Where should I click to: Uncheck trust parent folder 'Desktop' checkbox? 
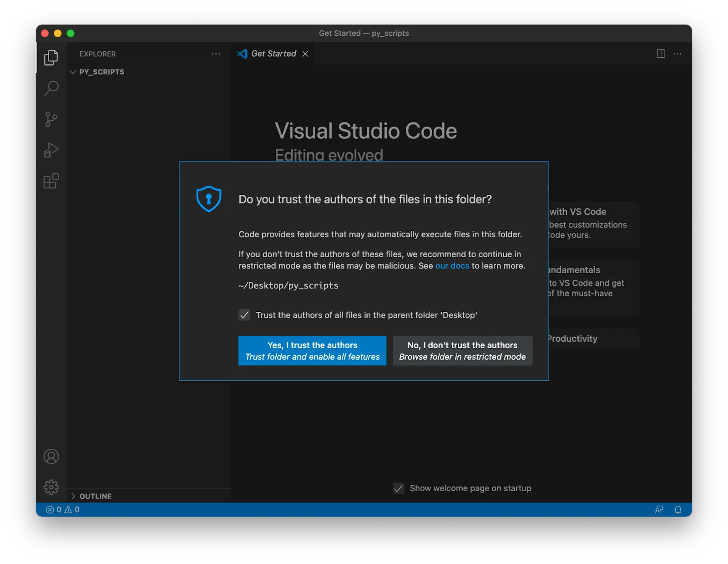pyautogui.click(x=244, y=315)
